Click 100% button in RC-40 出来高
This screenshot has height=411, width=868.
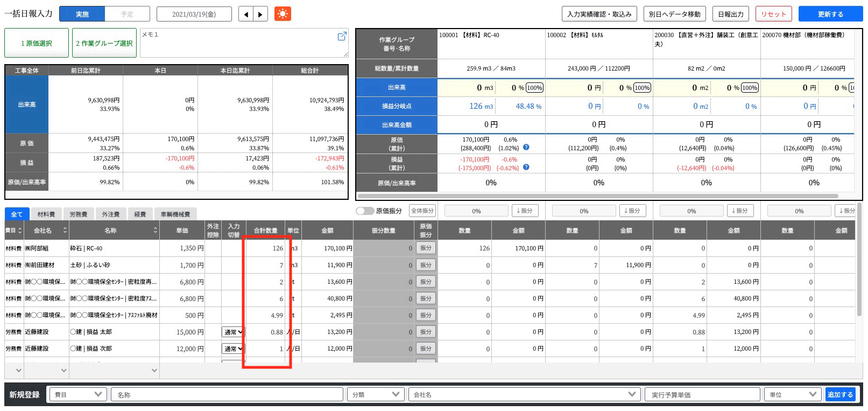[x=534, y=88]
